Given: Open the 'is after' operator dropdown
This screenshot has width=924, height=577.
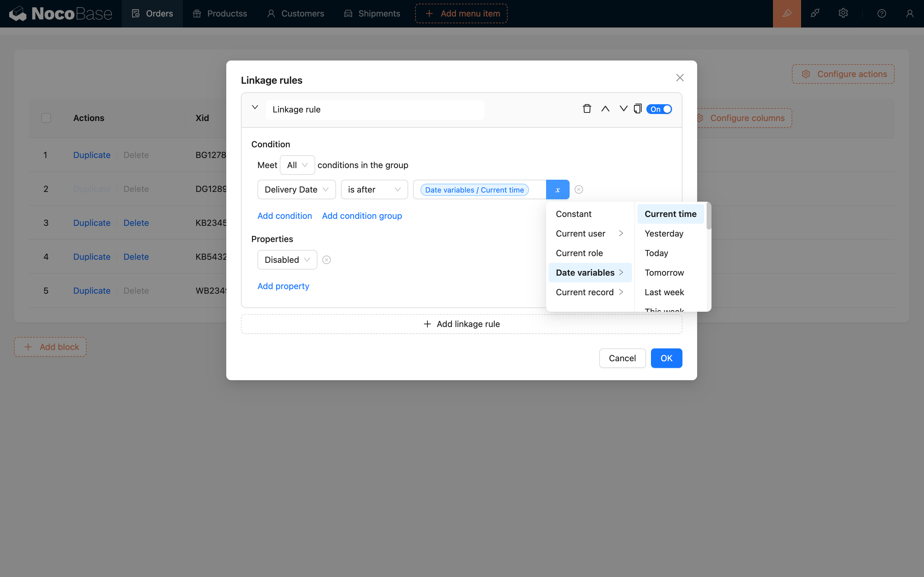Looking at the screenshot, I should pyautogui.click(x=374, y=190).
